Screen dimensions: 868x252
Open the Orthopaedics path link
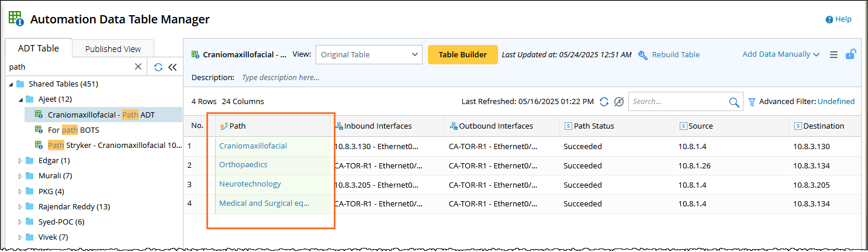243,165
